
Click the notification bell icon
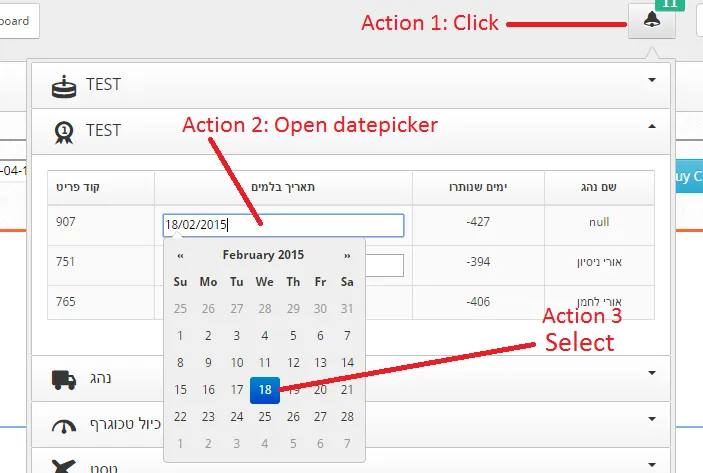tap(652, 22)
